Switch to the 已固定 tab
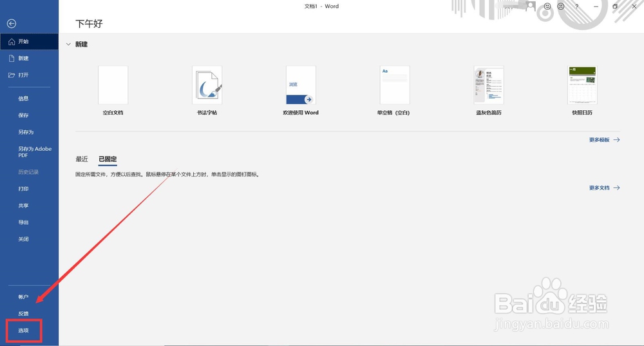Image resolution: width=644 pixels, height=346 pixels. pos(108,159)
